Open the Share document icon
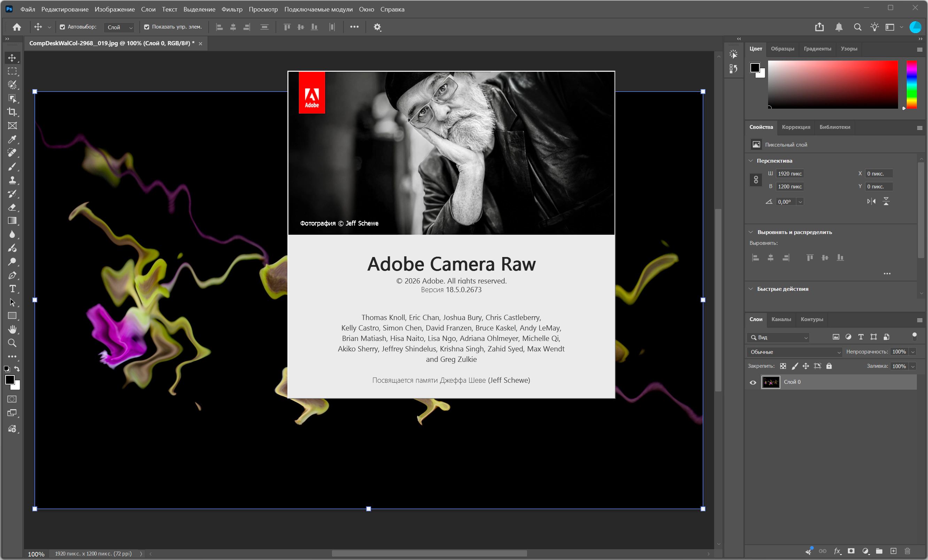 (819, 27)
